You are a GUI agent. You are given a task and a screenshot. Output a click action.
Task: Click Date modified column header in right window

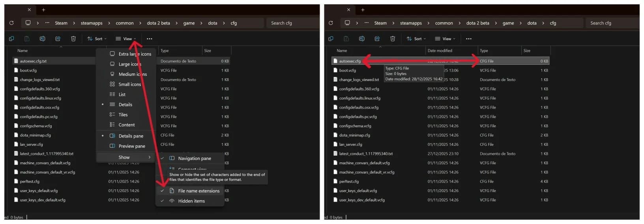click(x=440, y=51)
